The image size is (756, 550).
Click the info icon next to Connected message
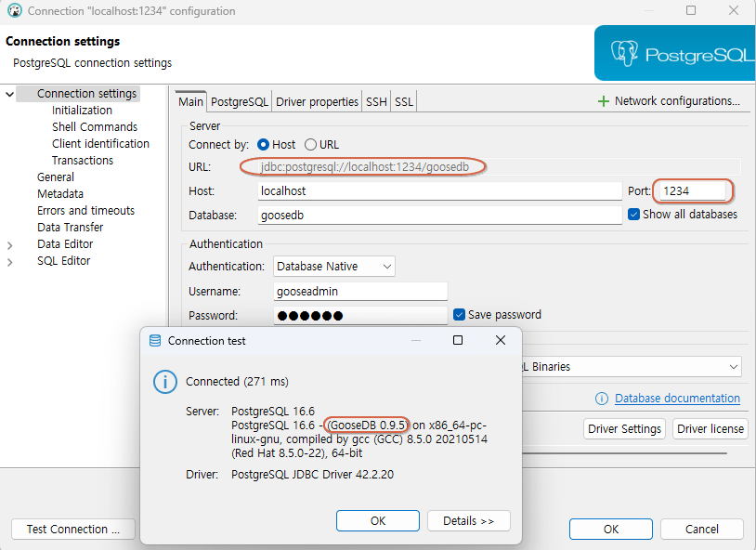[x=165, y=382]
